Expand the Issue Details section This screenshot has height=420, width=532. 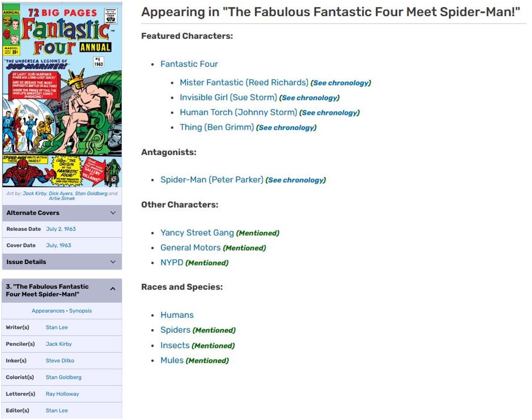coord(113,262)
